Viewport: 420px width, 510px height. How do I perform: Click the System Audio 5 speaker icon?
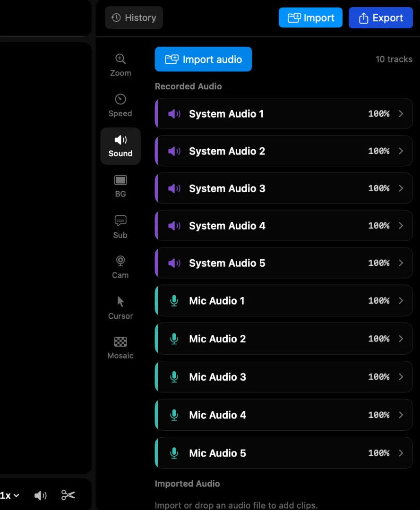[174, 263]
